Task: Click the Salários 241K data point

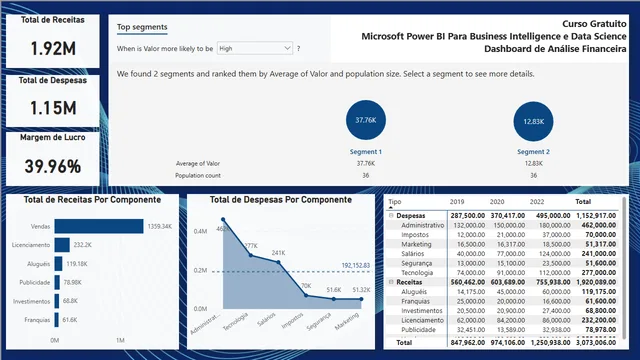Action: 279,262
